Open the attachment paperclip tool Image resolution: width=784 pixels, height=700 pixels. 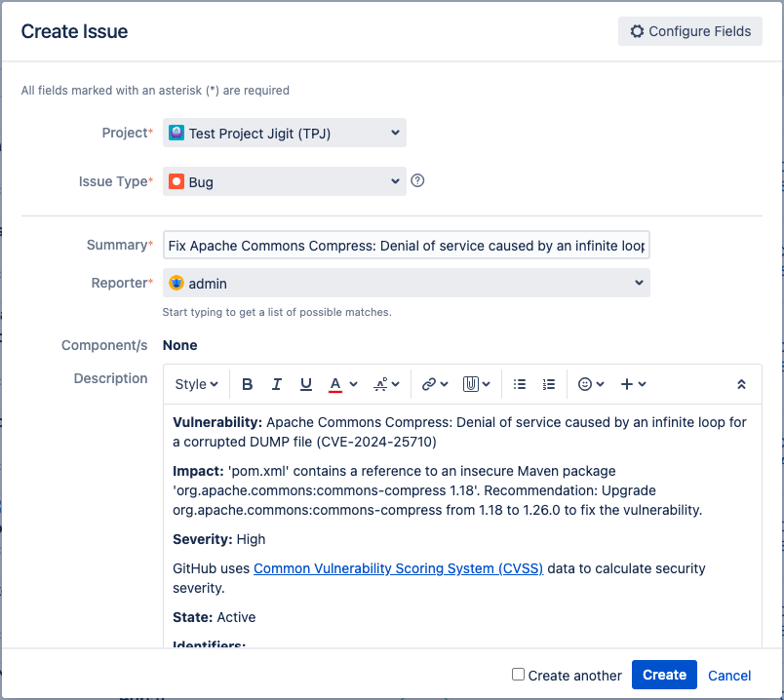pyautogui.click(x=477, y=384)
